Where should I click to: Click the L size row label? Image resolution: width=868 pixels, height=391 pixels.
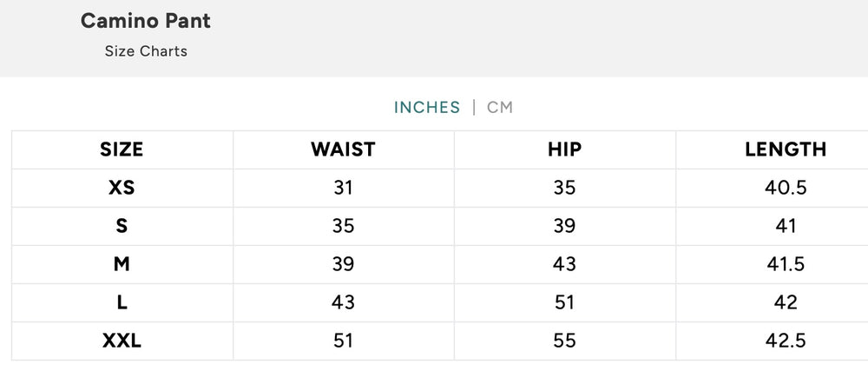pos(122,302)
